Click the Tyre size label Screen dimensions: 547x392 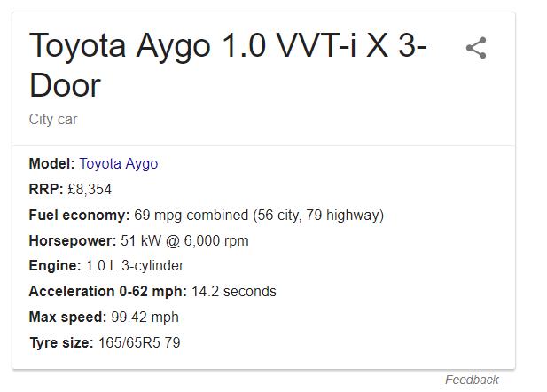pos(60,342)
